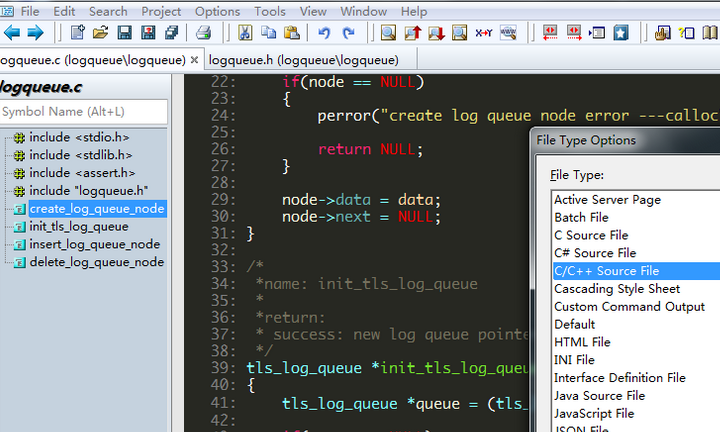720x432 pixels.
Task: Click the Search Files icon
Action: click(460, 33)
